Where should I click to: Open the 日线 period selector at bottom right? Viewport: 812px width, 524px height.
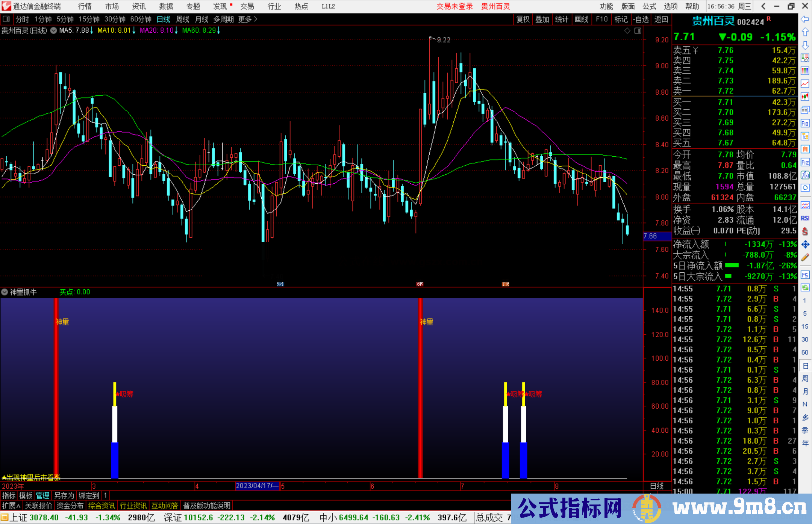point(657,486)
